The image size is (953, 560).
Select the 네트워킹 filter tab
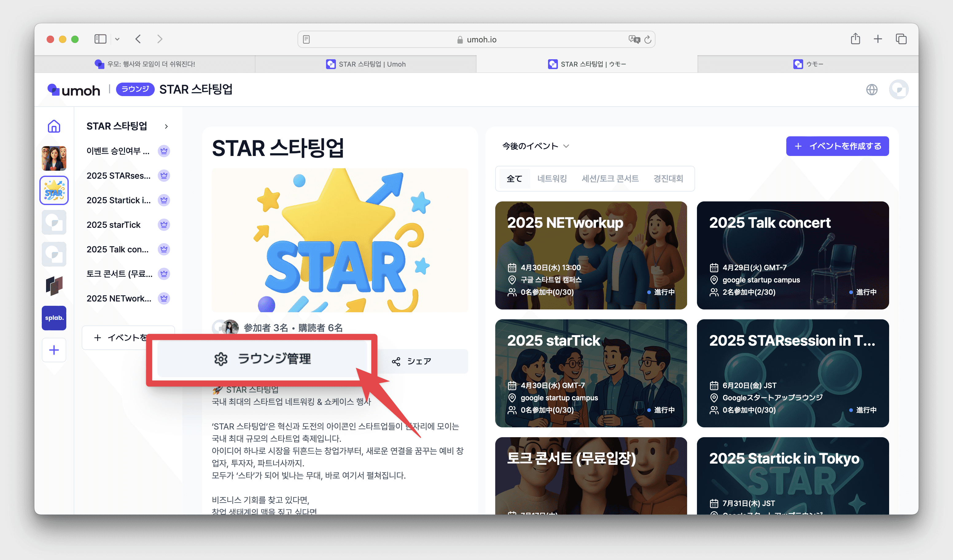tap(552, 178)
